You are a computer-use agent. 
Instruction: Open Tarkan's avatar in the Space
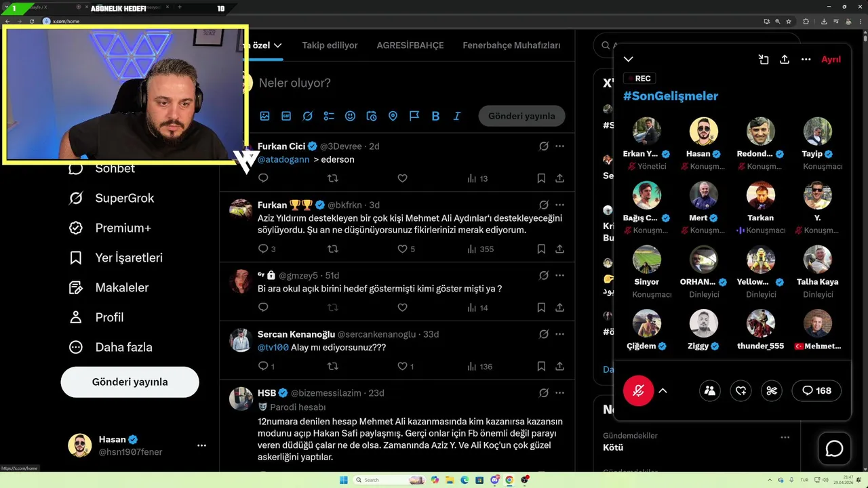760,195
